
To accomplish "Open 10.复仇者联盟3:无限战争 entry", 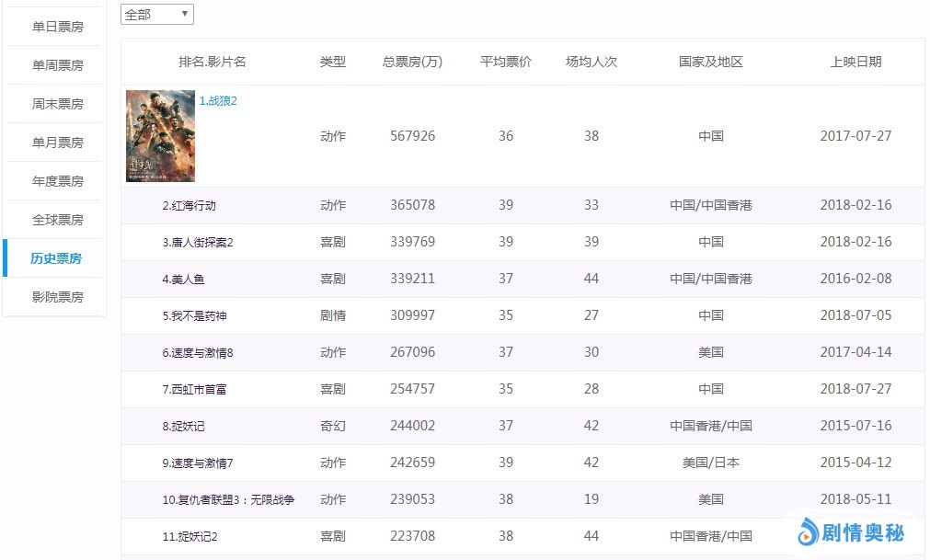I will pyautogui.click(x=228, y=500).
